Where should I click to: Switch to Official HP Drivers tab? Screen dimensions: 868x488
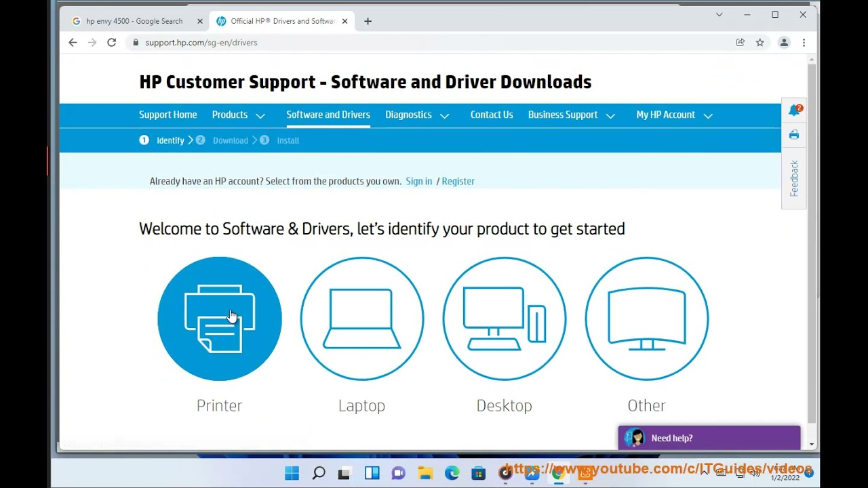pyautogui.click(x=283, y=21)
